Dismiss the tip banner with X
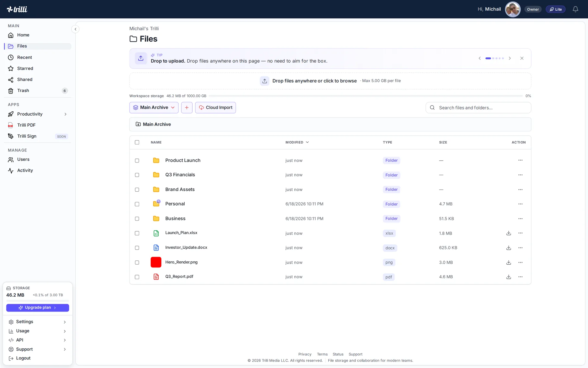588x368 pixels. coord(522,58)
